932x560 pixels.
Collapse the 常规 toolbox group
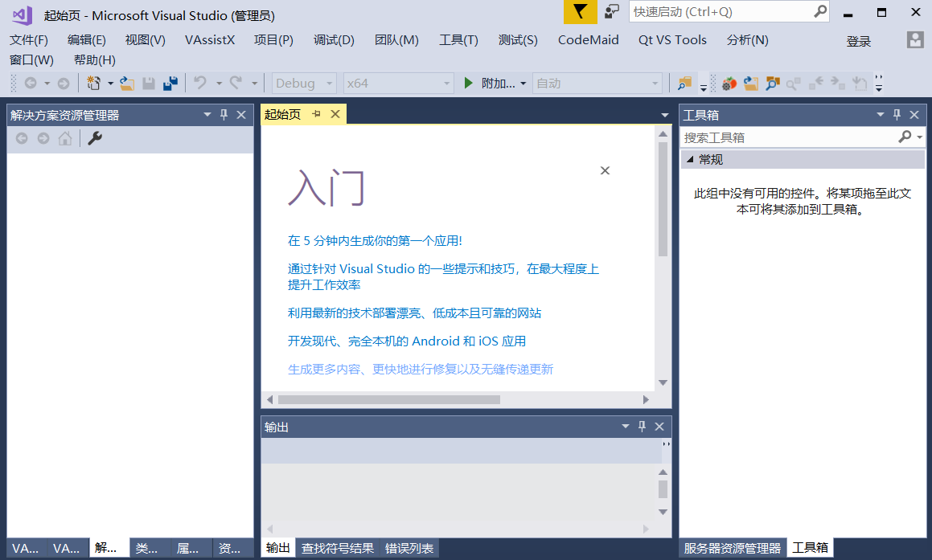pos(690,159)
